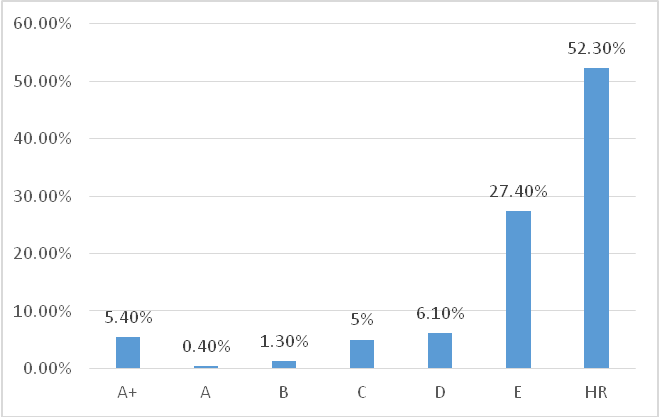
Task: Select the 1.30% data label
Action: point(284,341)
